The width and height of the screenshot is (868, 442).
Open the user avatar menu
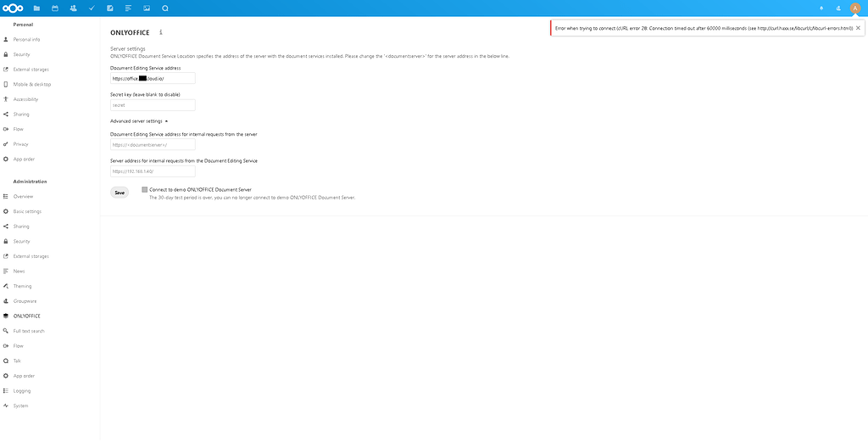[x=855, y=8]
